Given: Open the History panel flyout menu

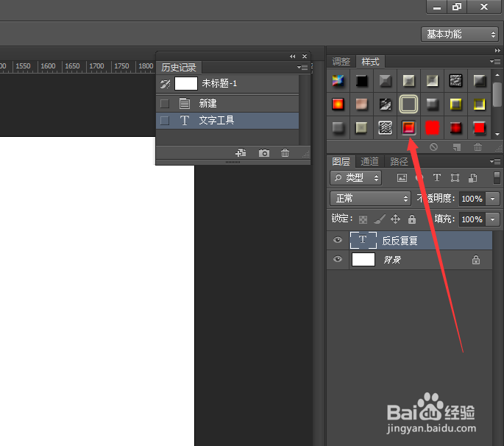Looking at the screenshot, I should 302,67.
